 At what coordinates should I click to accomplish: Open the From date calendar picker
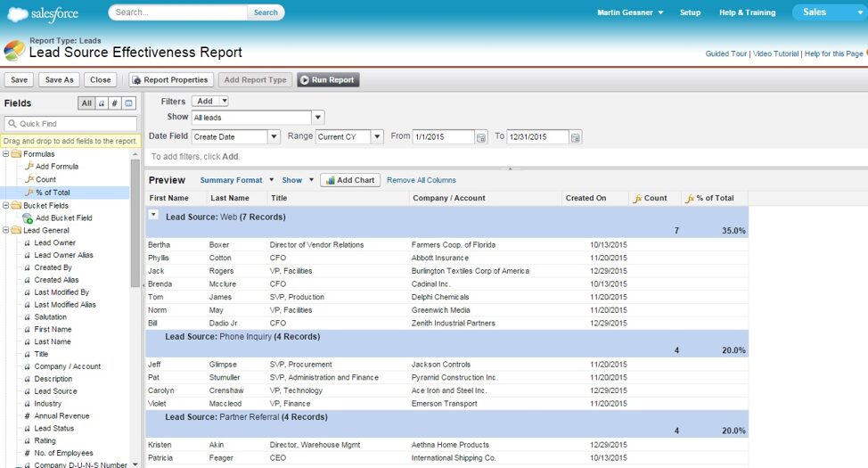pos(481,137)
